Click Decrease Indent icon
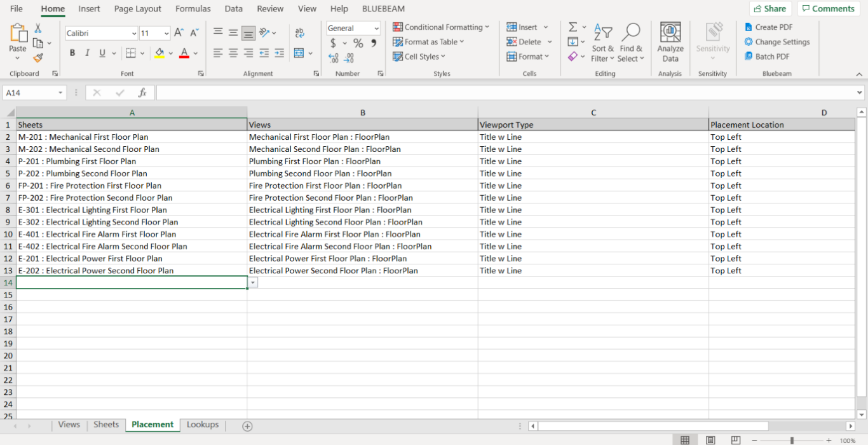The image size is (868, 445). tap(264, 53)
